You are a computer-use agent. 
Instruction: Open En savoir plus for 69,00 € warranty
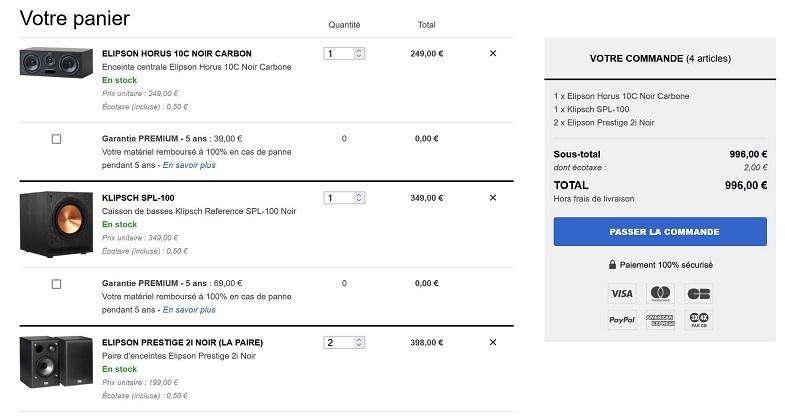189,310
